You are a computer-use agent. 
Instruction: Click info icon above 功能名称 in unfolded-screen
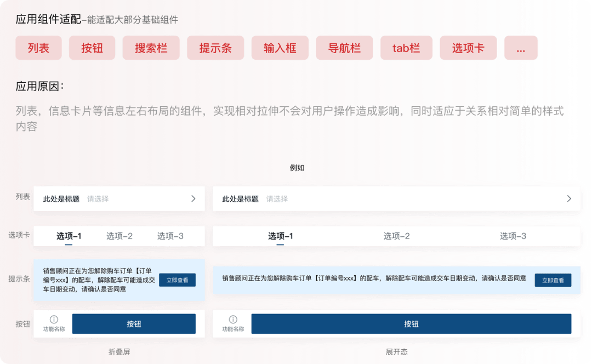click(x=234, y=320)
